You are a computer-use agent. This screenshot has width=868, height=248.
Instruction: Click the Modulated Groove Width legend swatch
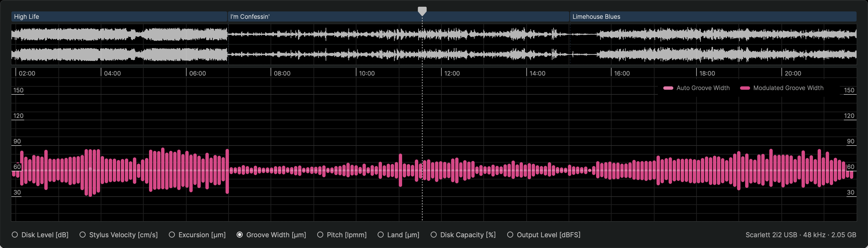pos(745,88)
